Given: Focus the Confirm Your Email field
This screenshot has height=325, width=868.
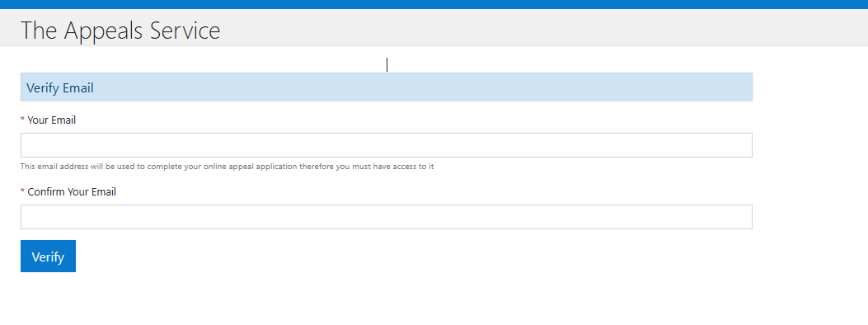Looking at the screenshot, I should click(387, 217).
